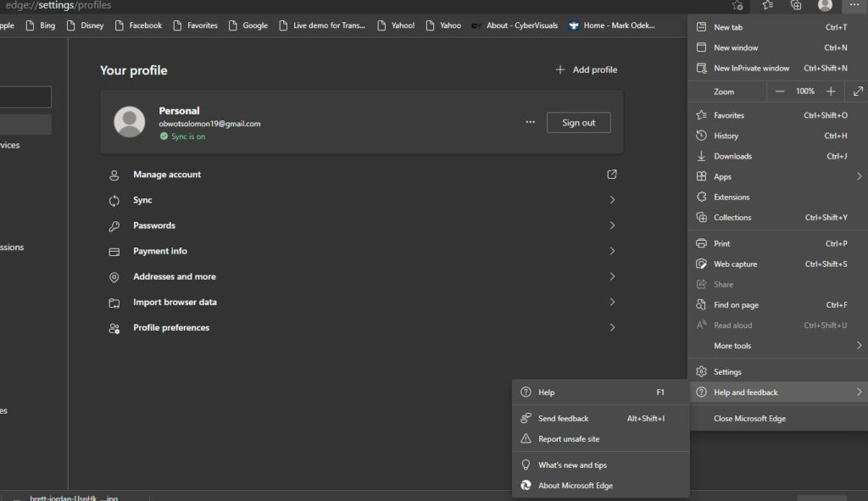Click the obwotsolomon19@gmail.com email text
This screenshot has width=868, height=501.
click(x=209, y=124)
